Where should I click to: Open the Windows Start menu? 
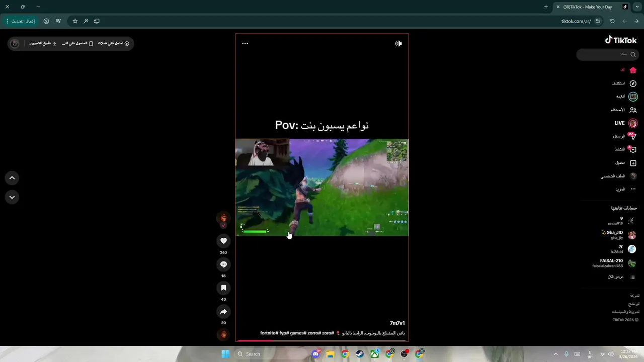pos(225,354)
